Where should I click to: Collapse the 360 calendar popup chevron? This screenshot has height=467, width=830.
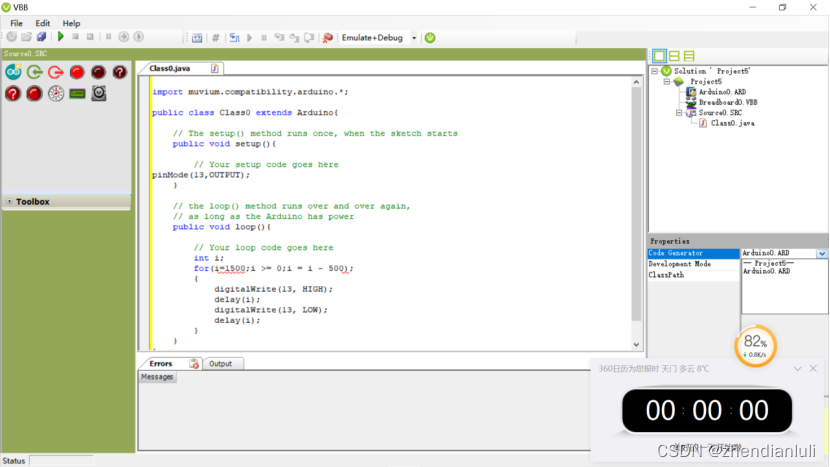pyautogui.click(x=797, y=369)
